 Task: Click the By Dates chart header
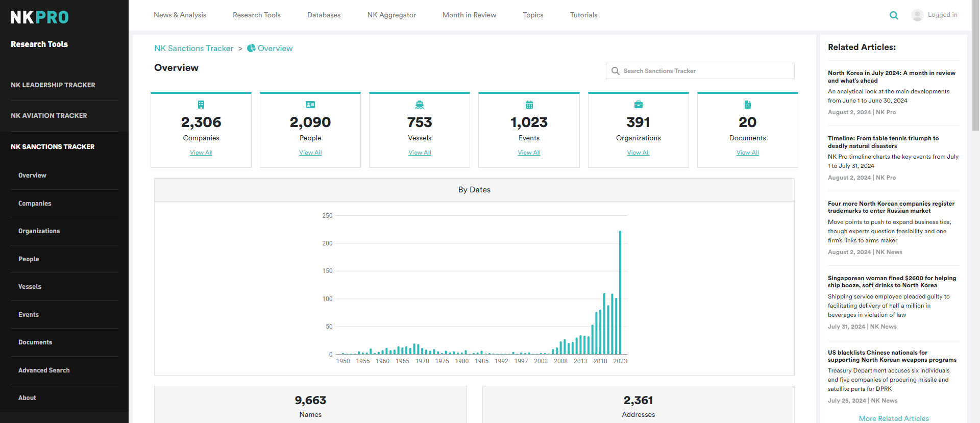click(x=474, y=190)
